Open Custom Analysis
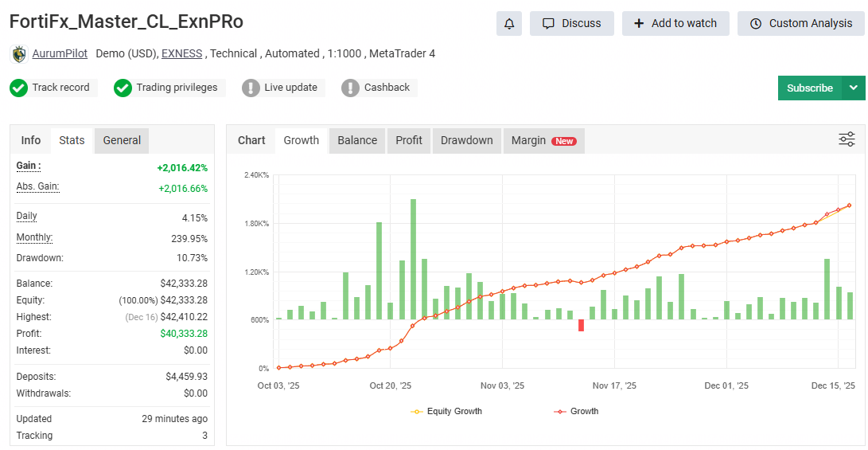Screen dimensions: 868x450 (800, 23)
